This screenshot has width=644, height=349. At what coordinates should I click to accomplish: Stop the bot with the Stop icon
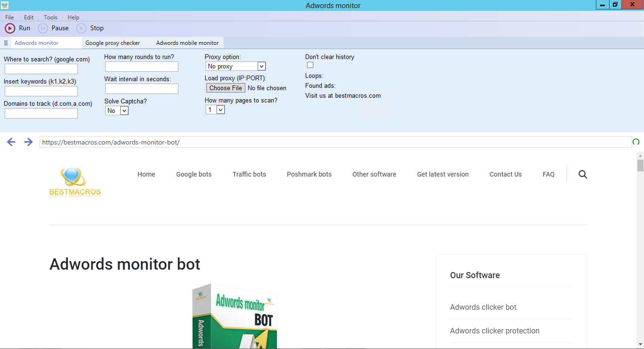(x=82, y=28)
